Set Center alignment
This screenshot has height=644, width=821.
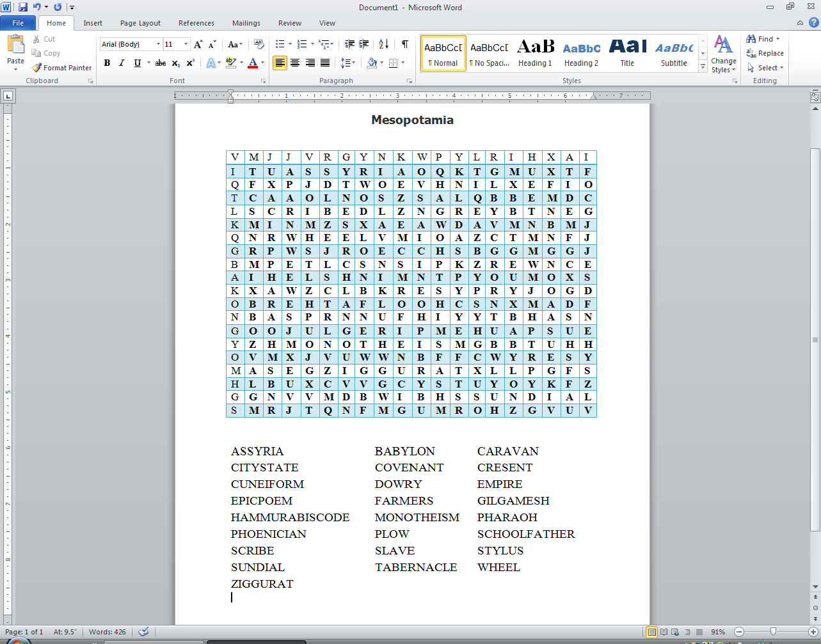click(295, 63)
